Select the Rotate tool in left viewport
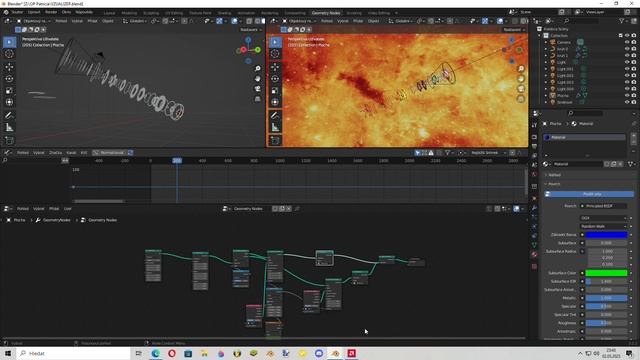This screenshot has height=360, width=640. tap(9, 78)
